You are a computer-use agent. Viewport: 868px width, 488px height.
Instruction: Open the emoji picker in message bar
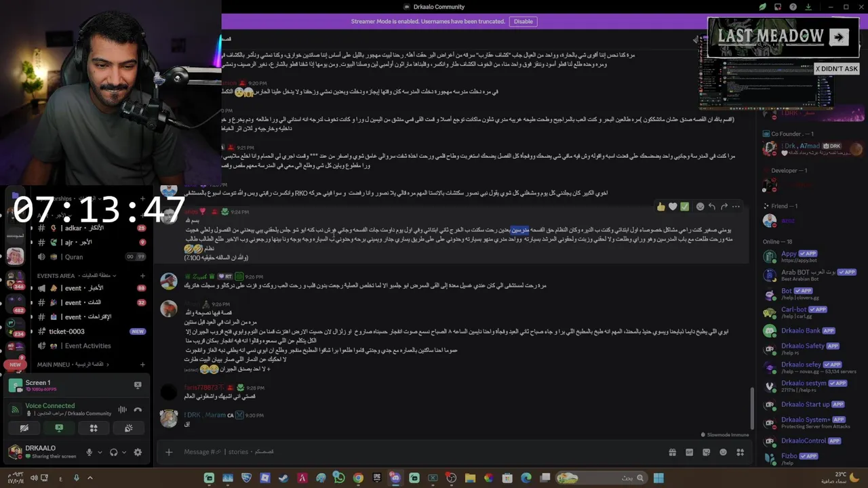pos(724,452)
